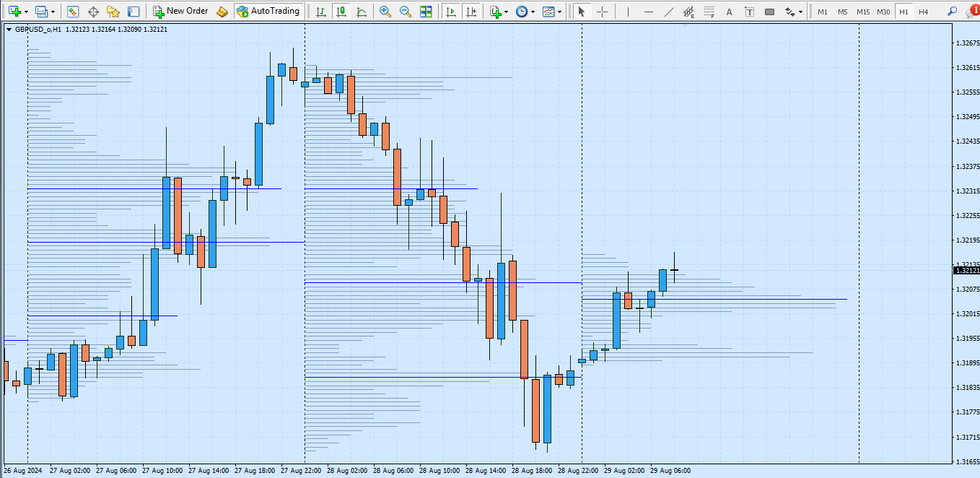This screenshot has width=980, height=478.
Task: Open the periodicity clock dropdown
Action: [x=533, y=12]
